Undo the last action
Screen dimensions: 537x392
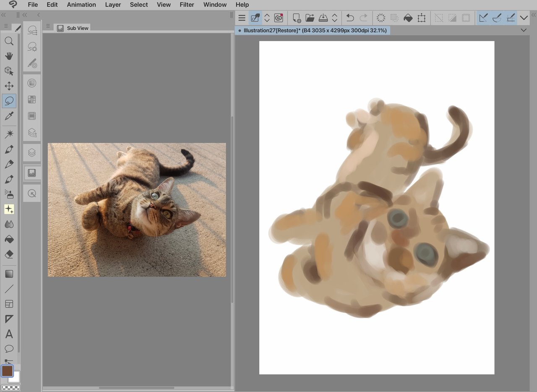click(x=350, y=18)
